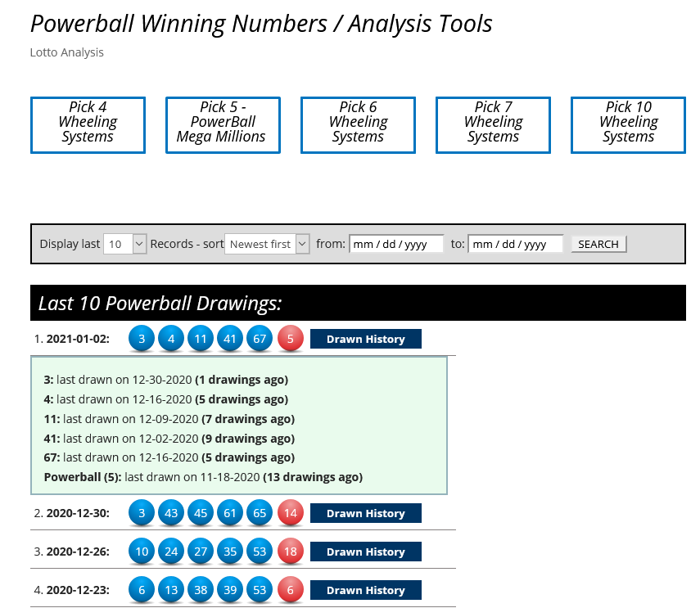Open the 'Display last' record count dropdown
Image resolution: width=700 pixels, height=608 pixels.
click(124, 244)
